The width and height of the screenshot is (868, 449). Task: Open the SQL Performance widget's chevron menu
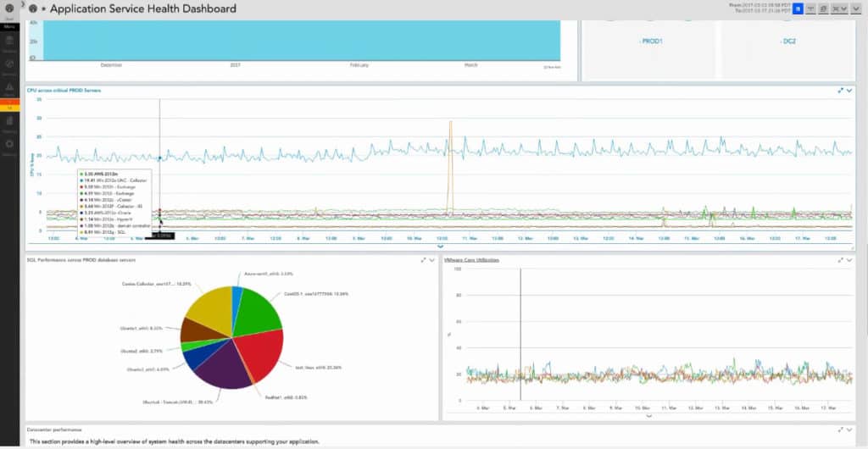(x=432, y=260)
